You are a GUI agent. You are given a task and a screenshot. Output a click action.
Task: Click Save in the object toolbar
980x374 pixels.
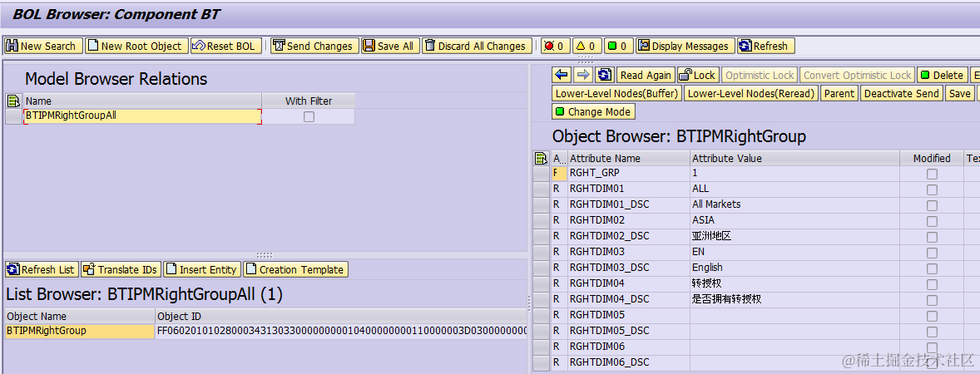point(959,94)
